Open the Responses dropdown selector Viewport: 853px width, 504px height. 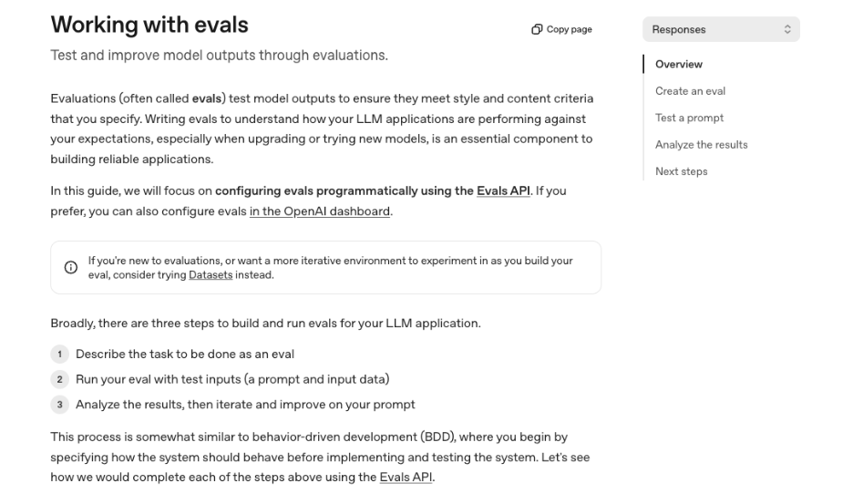pos(721,30)
